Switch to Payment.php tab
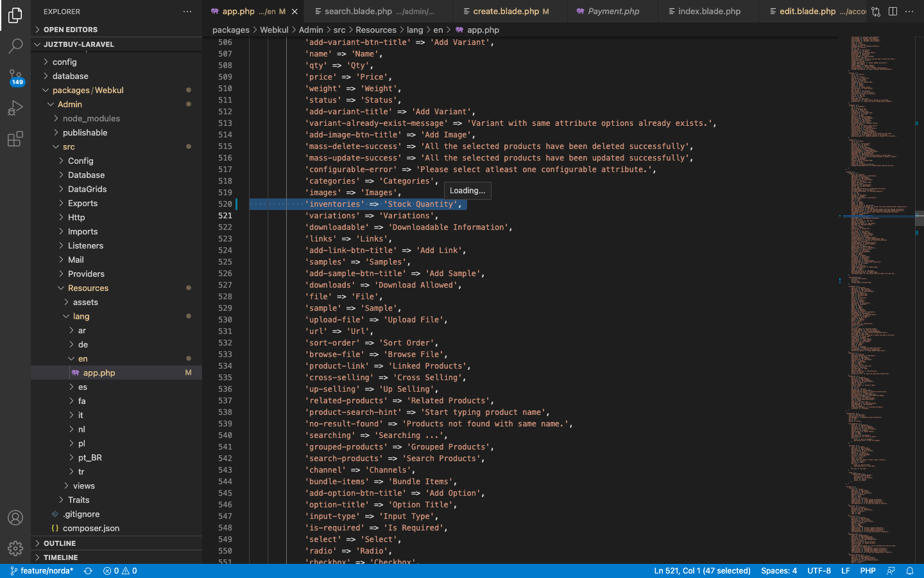924x578 pixels. 613,12
